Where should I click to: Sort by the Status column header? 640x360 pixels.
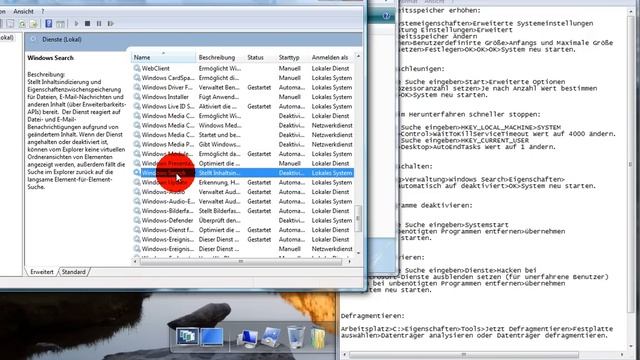tap(260, 58)
